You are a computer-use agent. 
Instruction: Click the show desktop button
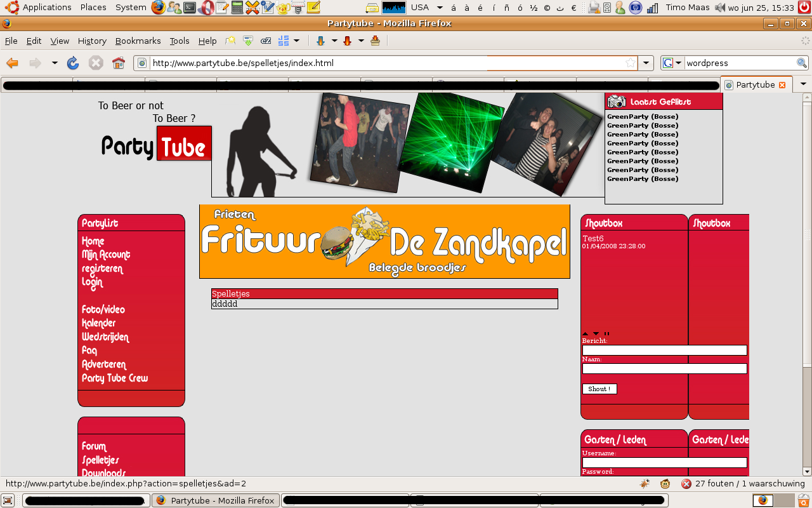pyautogui.click(x=8, y=500)
